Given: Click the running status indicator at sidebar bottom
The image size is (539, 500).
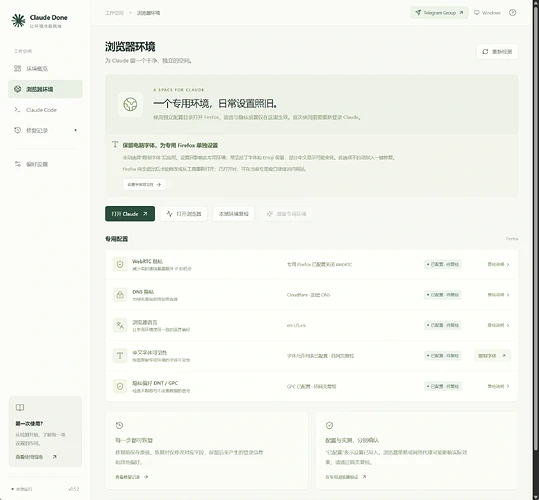Looking at the screenshot, I should 22,489.
